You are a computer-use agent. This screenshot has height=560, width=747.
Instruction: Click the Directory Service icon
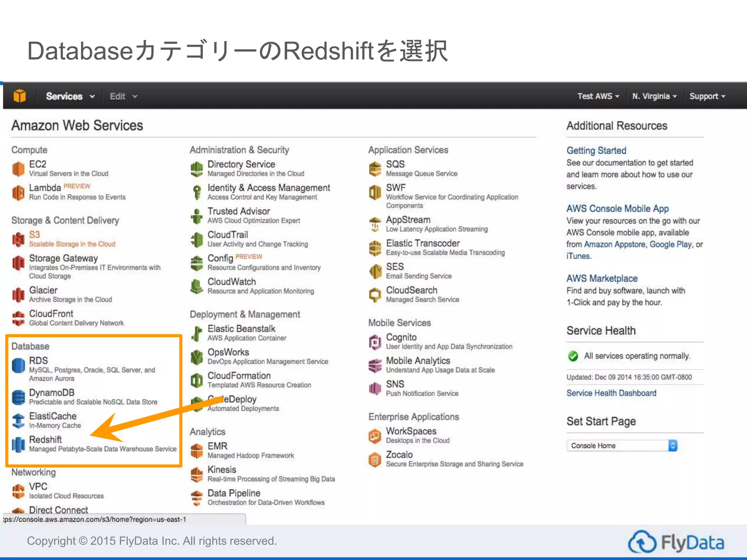tap(197, 169)
